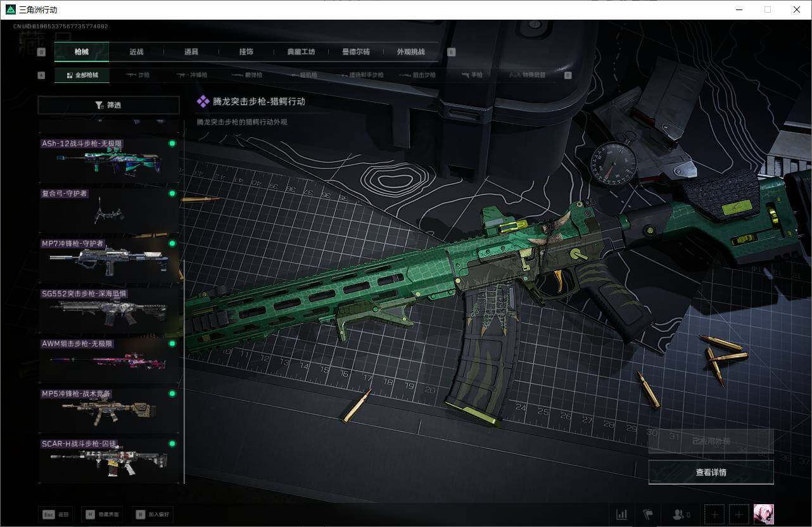
Task: Click the 查看详情 details button
Action: [x=711, y=472]
